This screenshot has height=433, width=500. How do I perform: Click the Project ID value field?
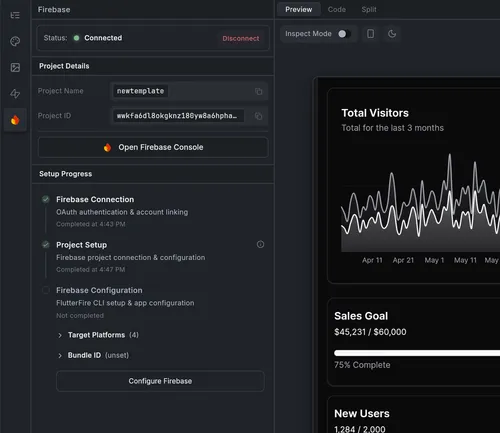point(189,116)
